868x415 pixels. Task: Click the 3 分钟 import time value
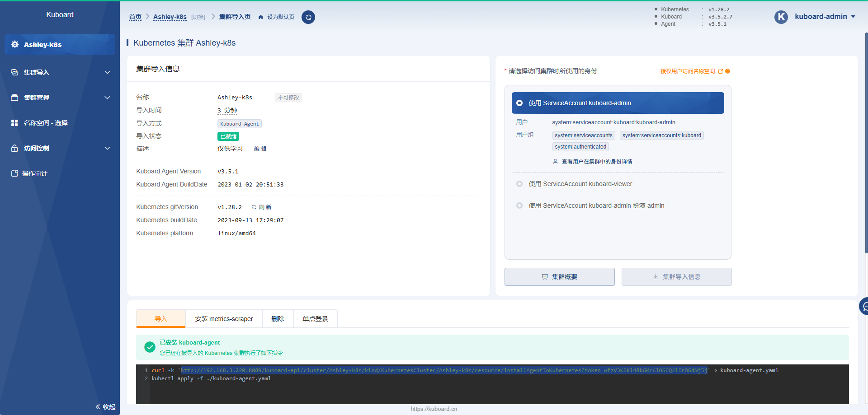227,111
